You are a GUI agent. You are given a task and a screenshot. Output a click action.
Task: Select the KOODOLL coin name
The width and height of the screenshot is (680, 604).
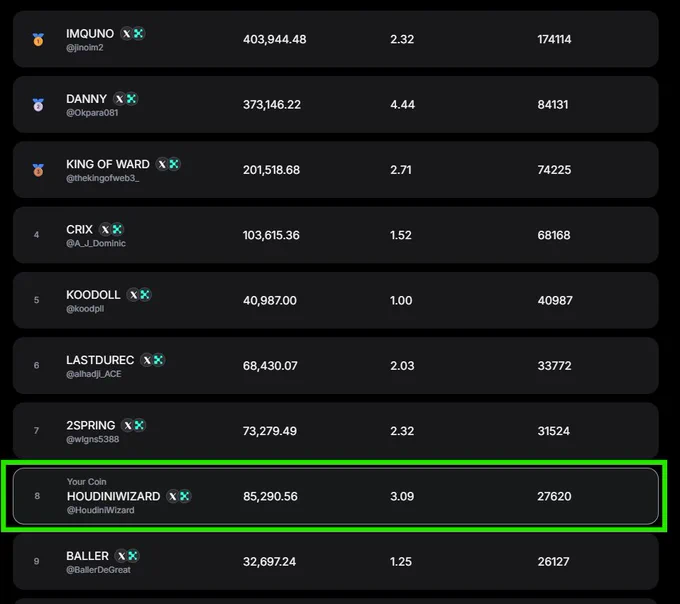[93, 295]
